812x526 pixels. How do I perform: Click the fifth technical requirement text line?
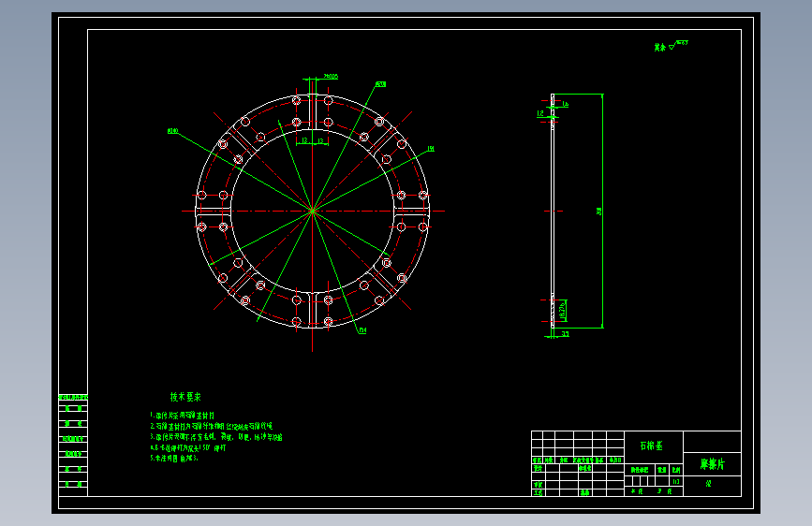point(174,460)
